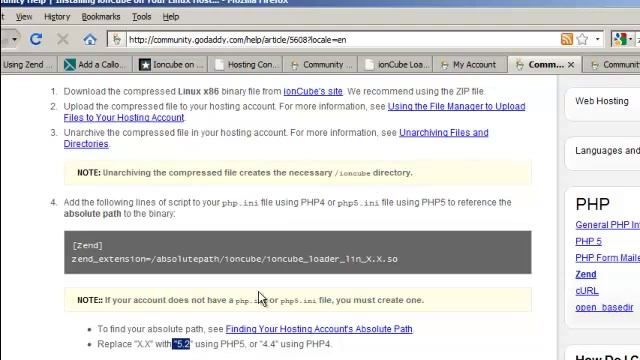Open the PHP Form Mailer sidebar link
The height and width of the screenshot is (360, 640).
click(607, 258)
